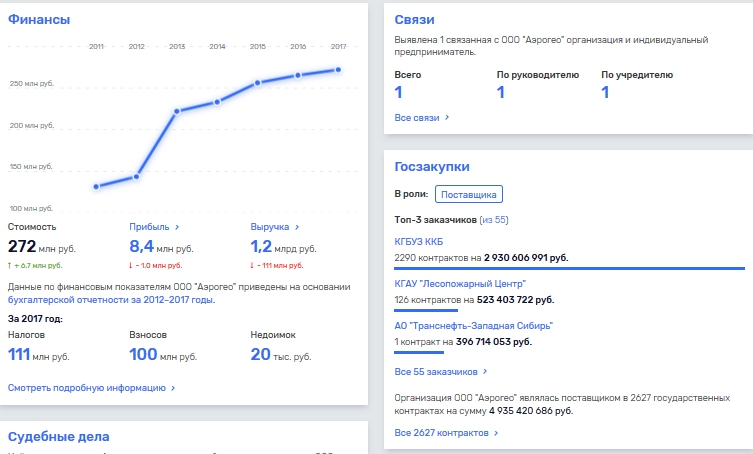Click the 200 млн руб. axis label

32,125
